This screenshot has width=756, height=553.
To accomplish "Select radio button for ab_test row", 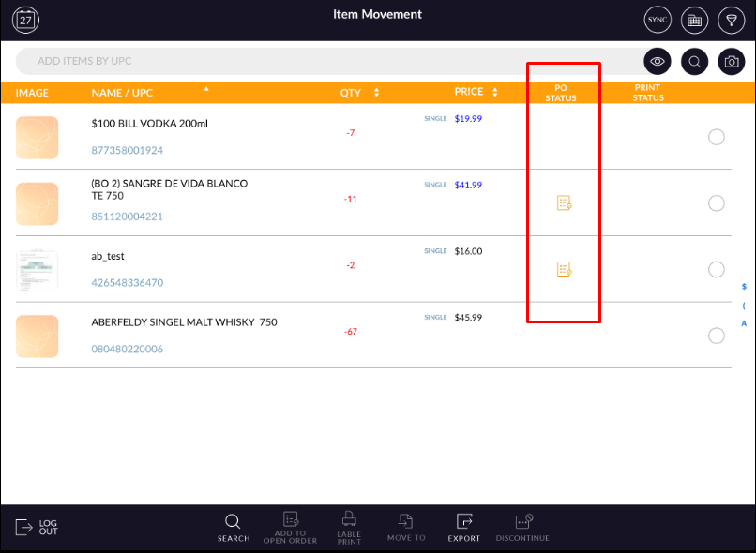I will click(717, 270).
